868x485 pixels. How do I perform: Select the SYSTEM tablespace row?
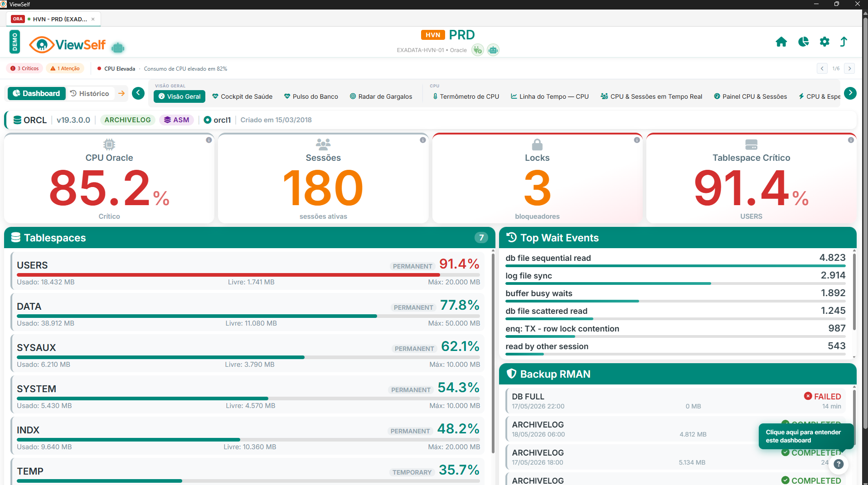(x=247, y=394)
